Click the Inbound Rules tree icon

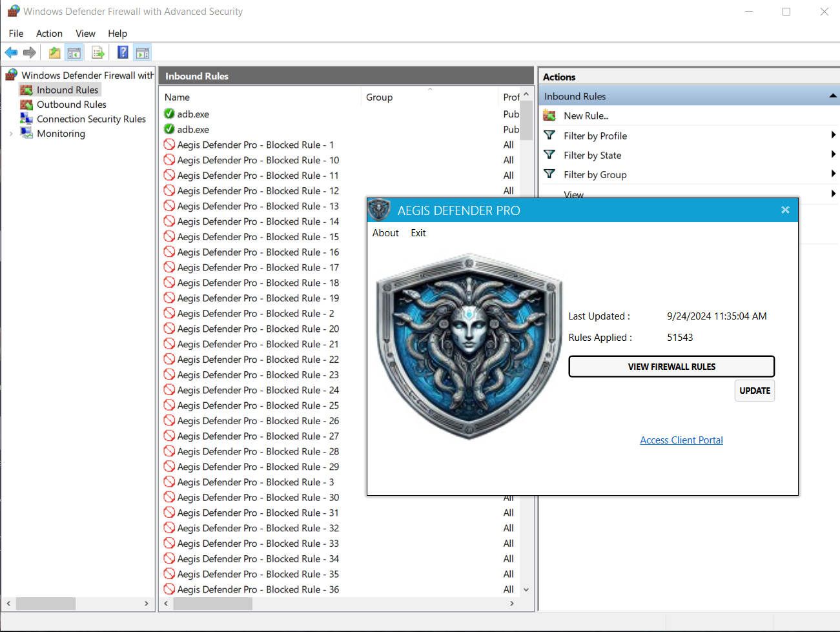pos(26,90)
